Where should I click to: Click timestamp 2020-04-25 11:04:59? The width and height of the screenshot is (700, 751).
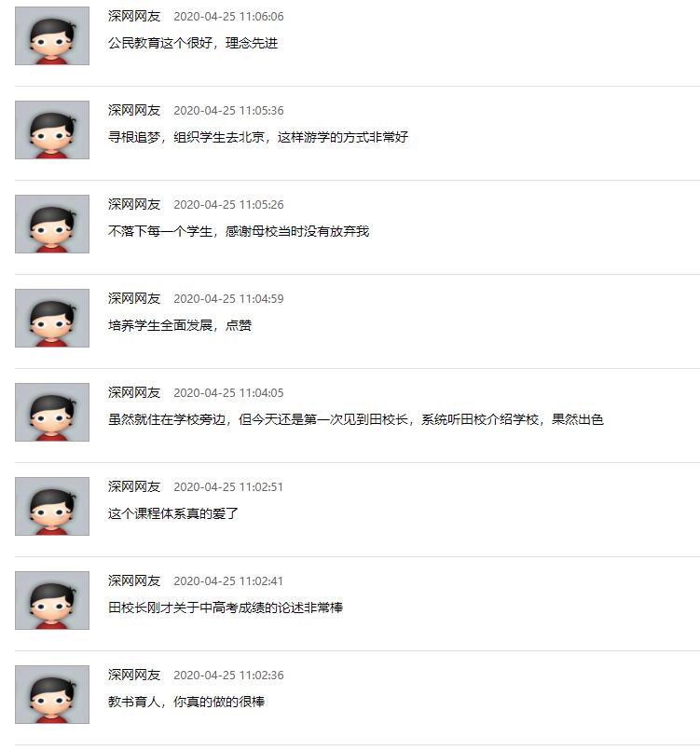pos(228,299)
